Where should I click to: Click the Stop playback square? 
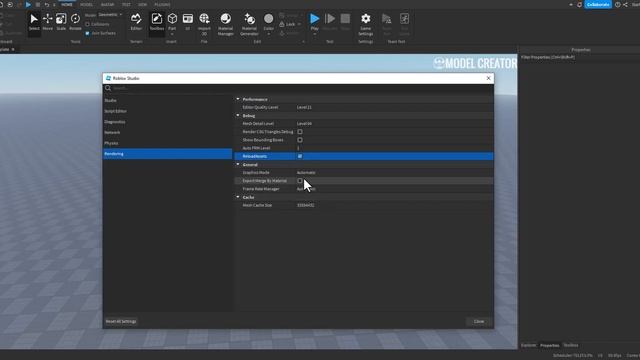point(345,19)
